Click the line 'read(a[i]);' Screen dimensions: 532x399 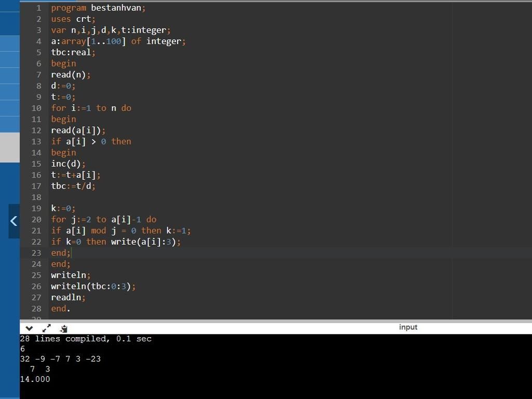click(x=78, y=130)
